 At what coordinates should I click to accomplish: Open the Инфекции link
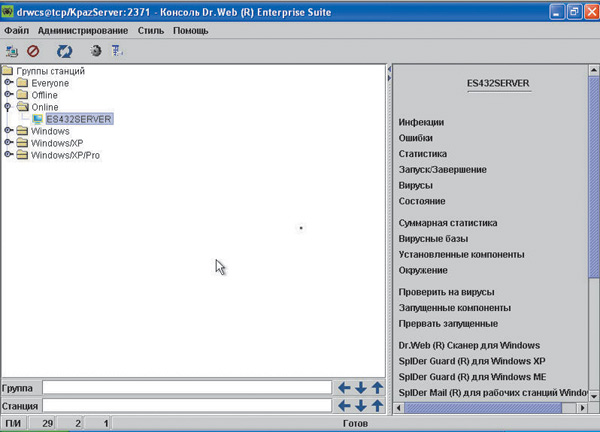point(421,122)
